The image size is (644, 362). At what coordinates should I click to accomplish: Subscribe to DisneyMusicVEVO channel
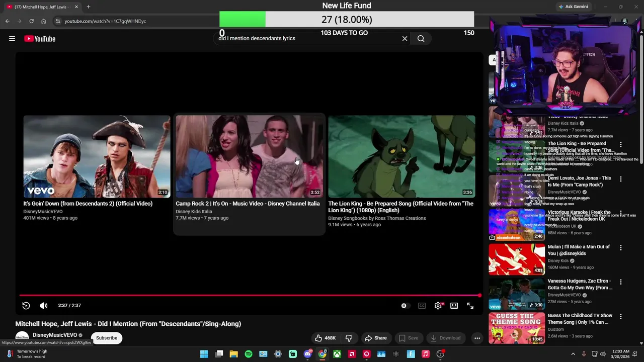[x=107, y=338]
